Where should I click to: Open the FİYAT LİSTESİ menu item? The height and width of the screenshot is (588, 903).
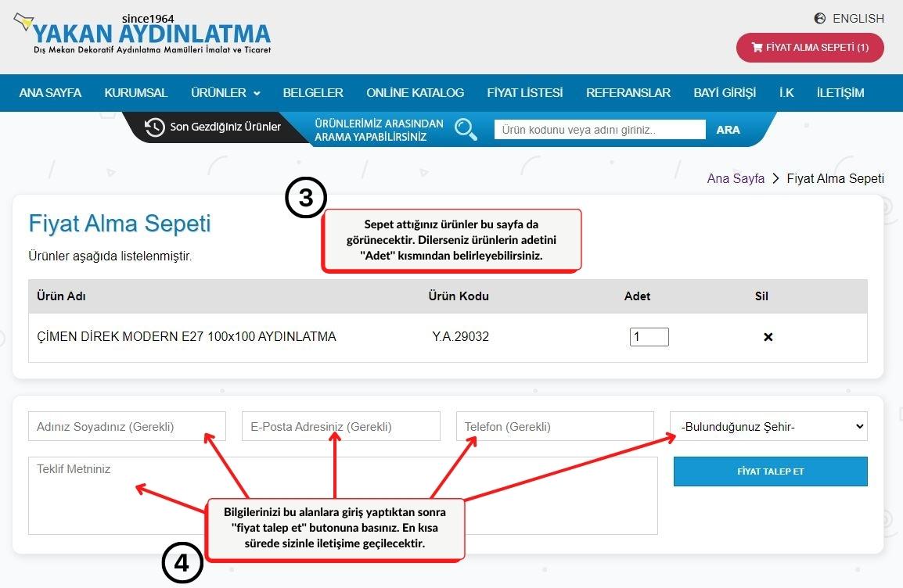[x=524, y=93]
